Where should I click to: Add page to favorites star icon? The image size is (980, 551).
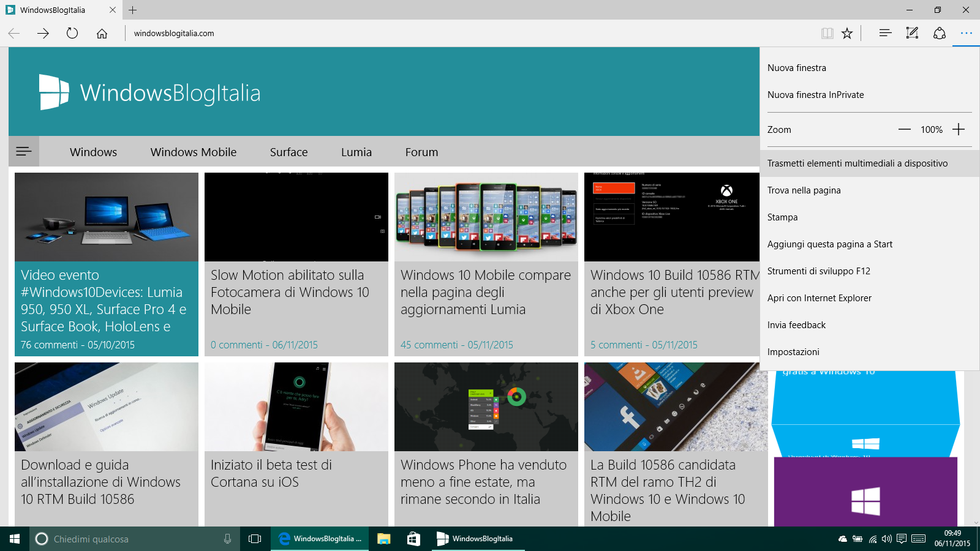(x=847, y=33)
